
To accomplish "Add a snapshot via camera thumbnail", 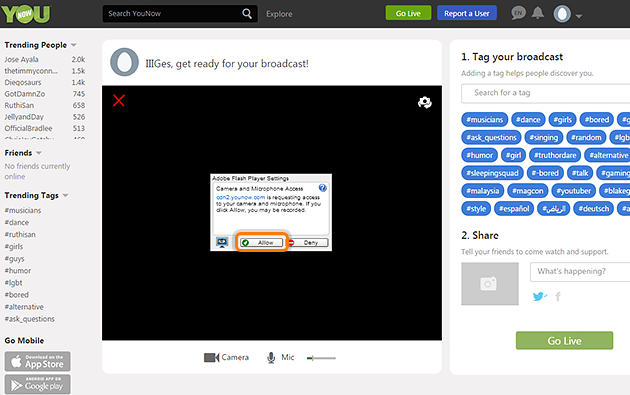I will (490, 284).
